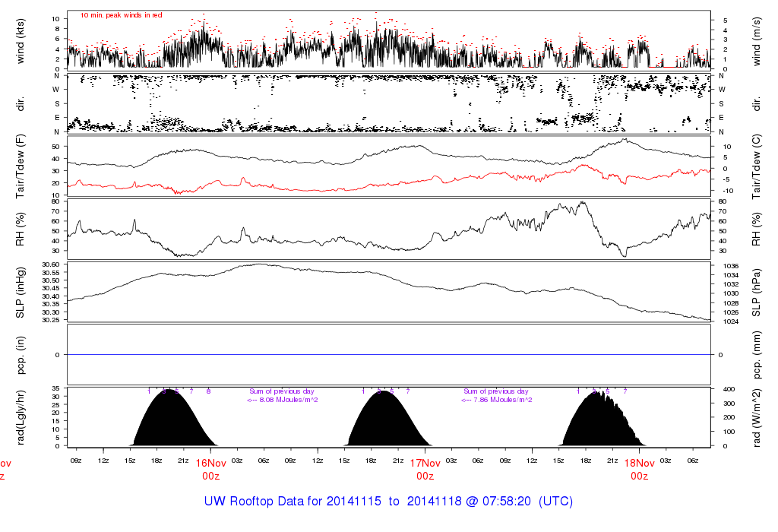Click the 'Tair/Tdew (C)' axis label
778x532 pixels.
coord(756,167)
